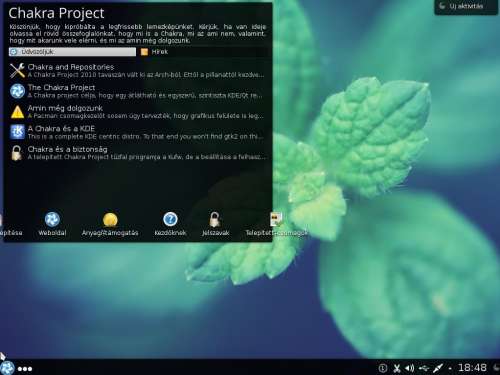Click the yellow warning triangle icon
The height and width of the screenshot is (375, 500).
[x=17, y=112]
